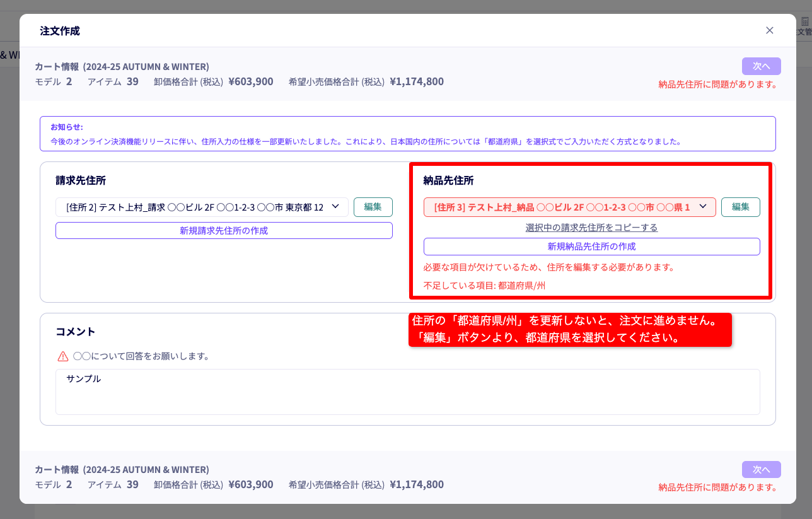Click the 注文作成 dialog title
This screenshot has width=812, height=519.
coord(60,31)
